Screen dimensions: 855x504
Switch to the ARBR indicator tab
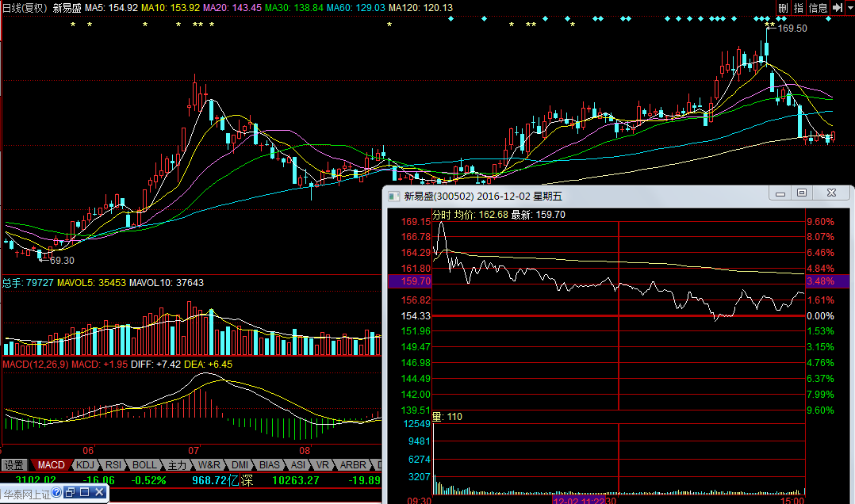[353, 464]
